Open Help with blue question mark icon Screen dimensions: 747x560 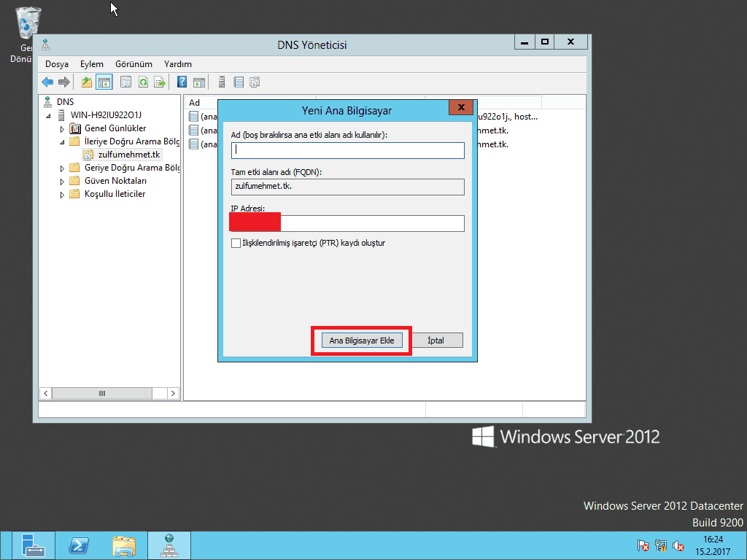(x=182, y=82)
